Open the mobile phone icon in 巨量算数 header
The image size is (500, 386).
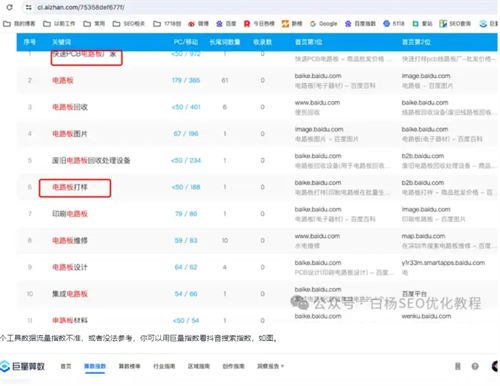coord(458,366)
